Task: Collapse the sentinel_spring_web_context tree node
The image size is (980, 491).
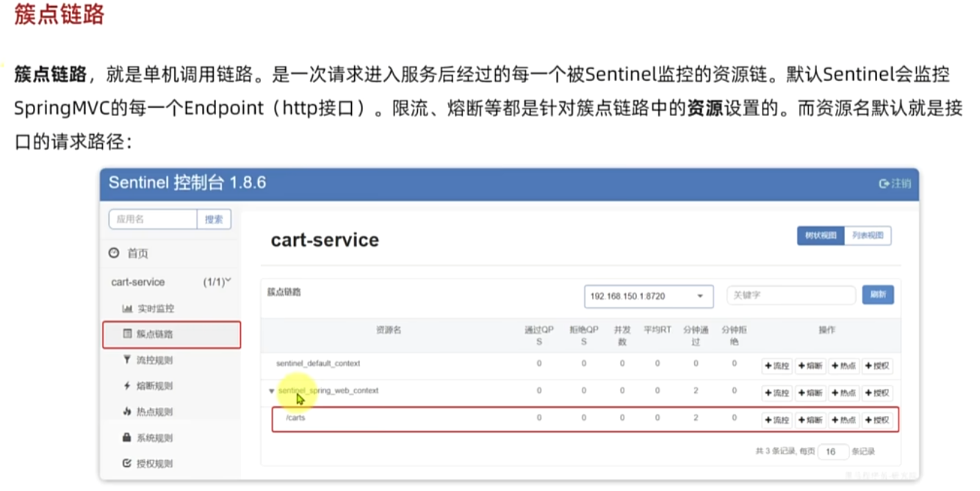Action: (272, 391)
